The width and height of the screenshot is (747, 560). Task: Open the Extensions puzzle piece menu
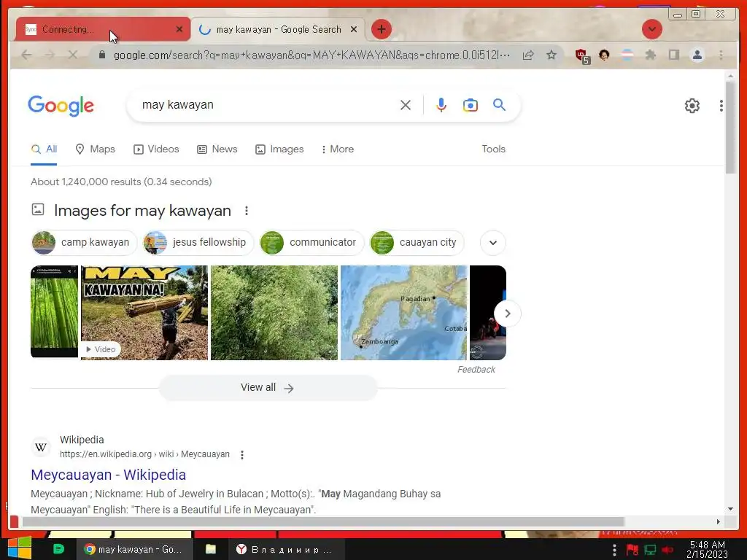(650, 55)
